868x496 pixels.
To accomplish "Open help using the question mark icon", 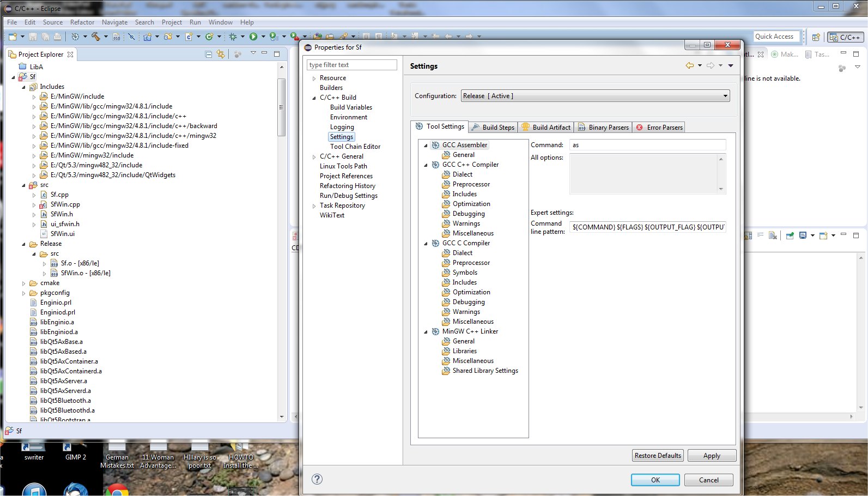I will click(317, 479).
